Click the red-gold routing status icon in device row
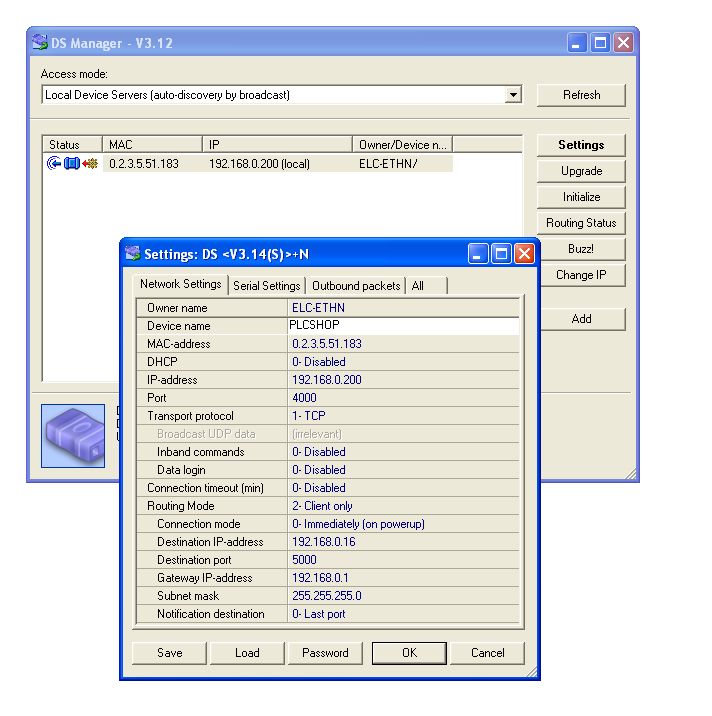712x716 pixels. (89, 163)
